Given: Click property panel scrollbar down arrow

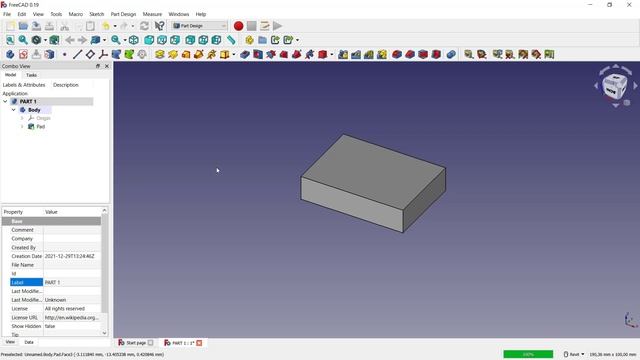Looking at the screenshot, I should (x=104, y=333).
